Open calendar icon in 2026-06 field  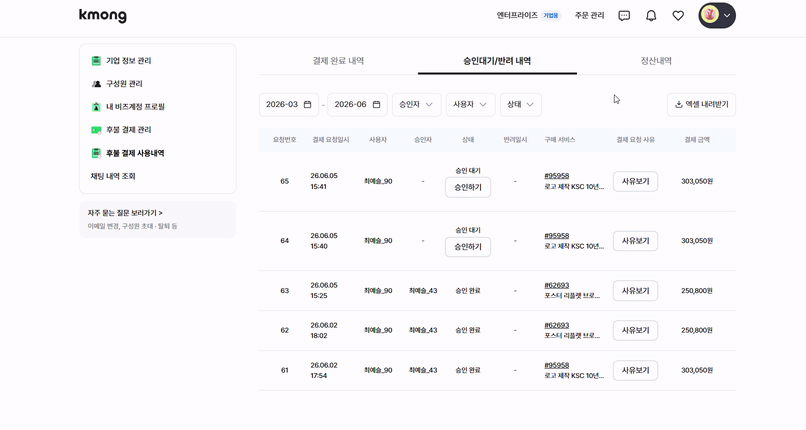[376, 104]
